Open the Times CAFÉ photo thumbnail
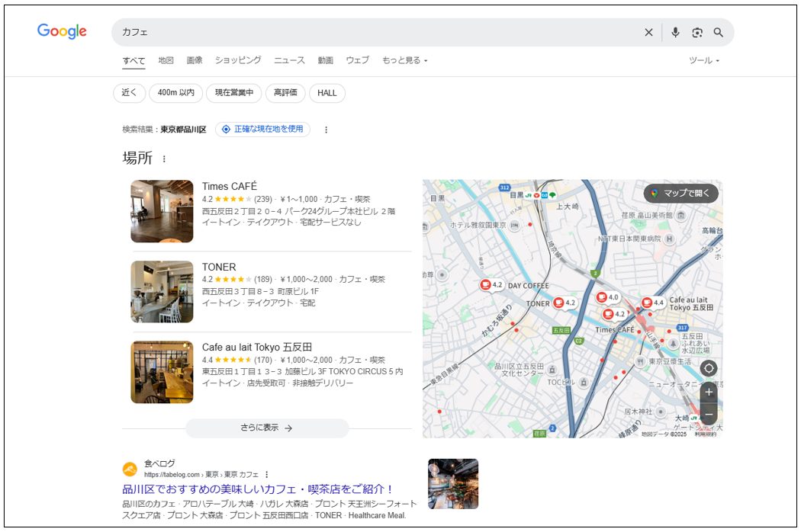801x532 pixels. tap(162, 211)
